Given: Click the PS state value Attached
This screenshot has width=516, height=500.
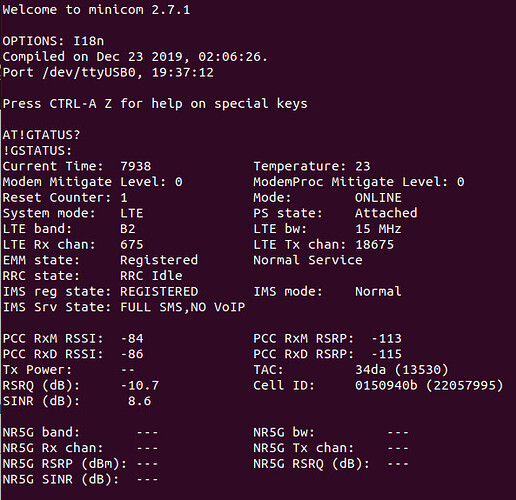Looking at the screenshot, I should [386, 213].
